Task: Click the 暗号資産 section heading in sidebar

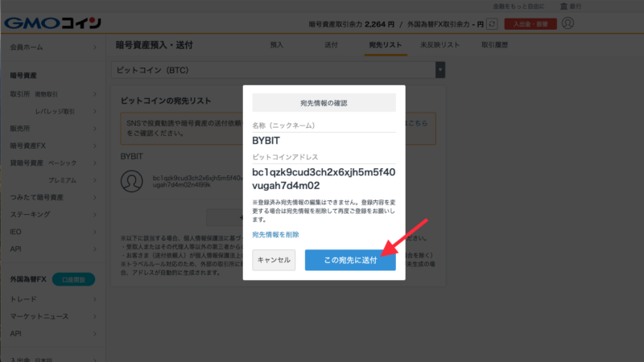Action: pos(23,76)
